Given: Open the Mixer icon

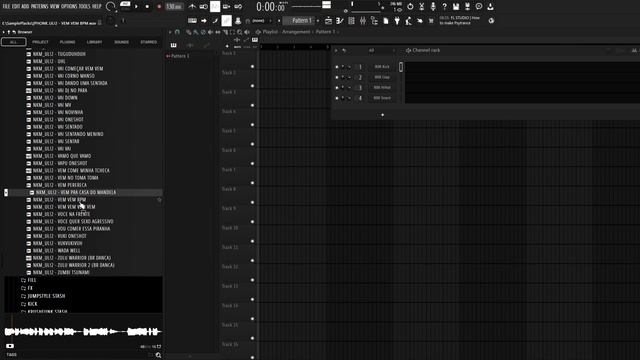Looking at the screenshot, I should click(x=362, y=20).
